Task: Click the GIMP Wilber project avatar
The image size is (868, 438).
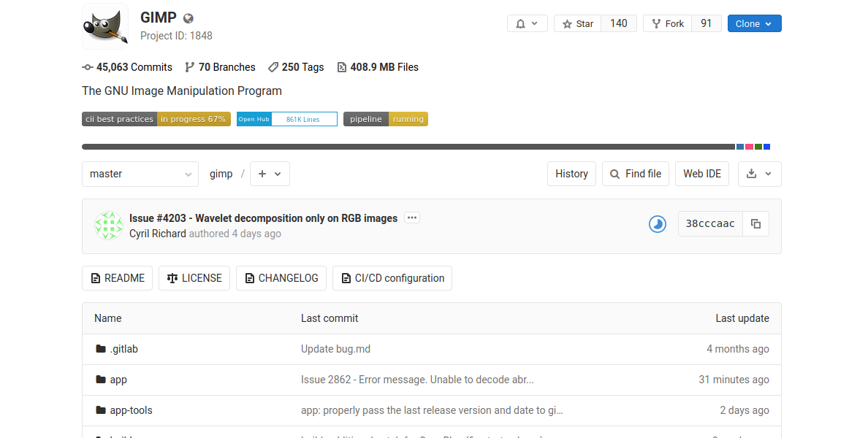Action: (105, 26)
